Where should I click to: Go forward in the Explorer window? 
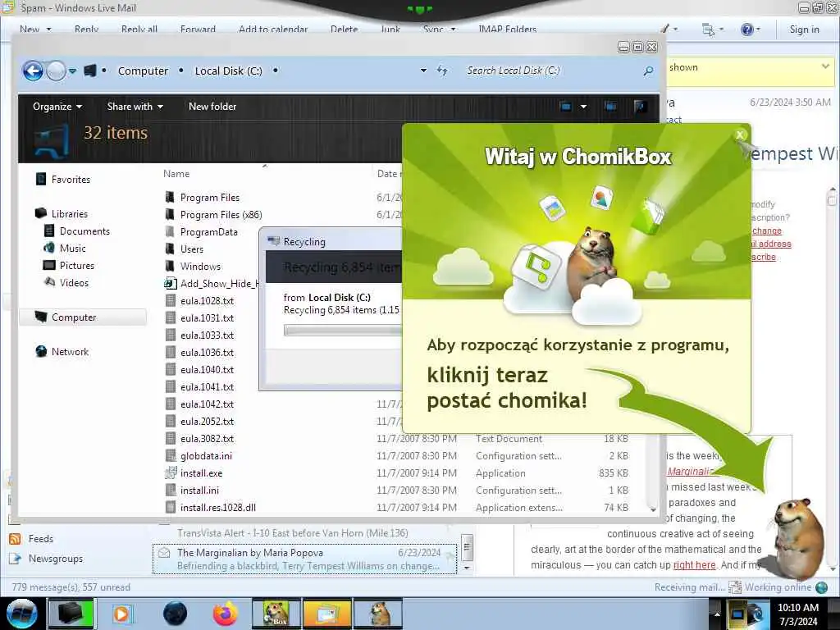coord(57,71)
